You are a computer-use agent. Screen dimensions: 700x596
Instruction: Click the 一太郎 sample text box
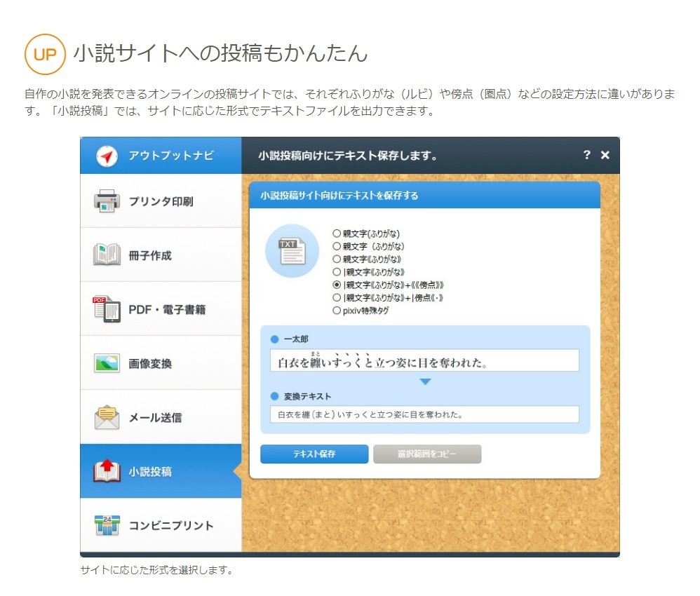[424, 360]
